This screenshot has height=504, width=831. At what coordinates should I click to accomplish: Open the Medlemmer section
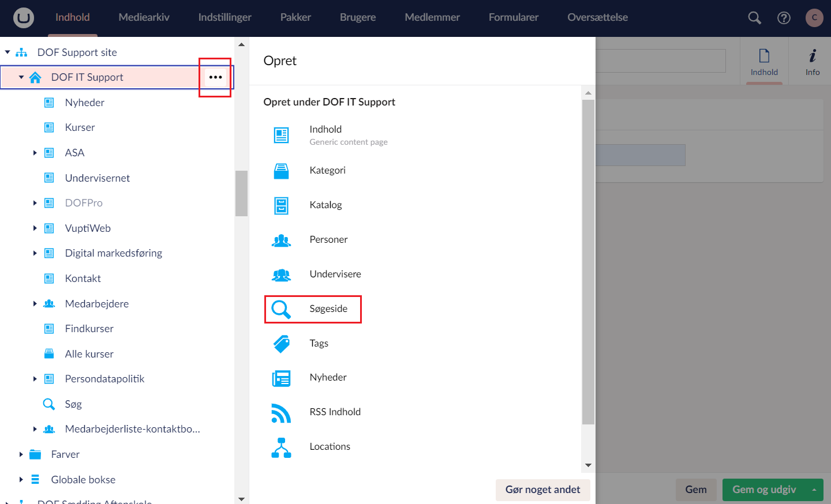tap(432, 17)
